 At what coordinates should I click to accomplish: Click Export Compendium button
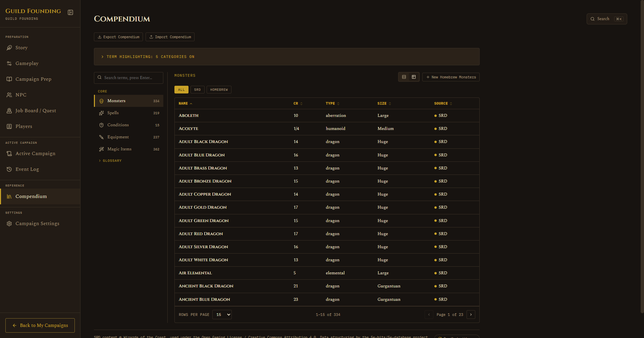pyautogui.click(x=118, y=37)
